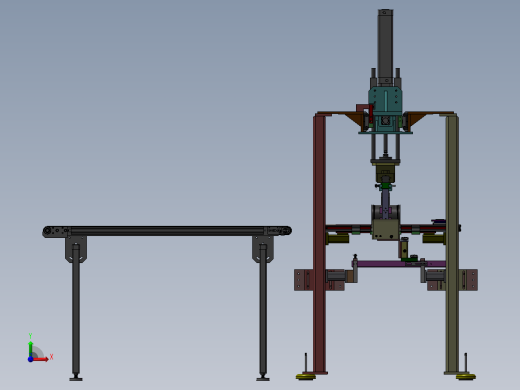Select the conveyor's left bracket plate
520x390 pixels.
click(76, 249)
